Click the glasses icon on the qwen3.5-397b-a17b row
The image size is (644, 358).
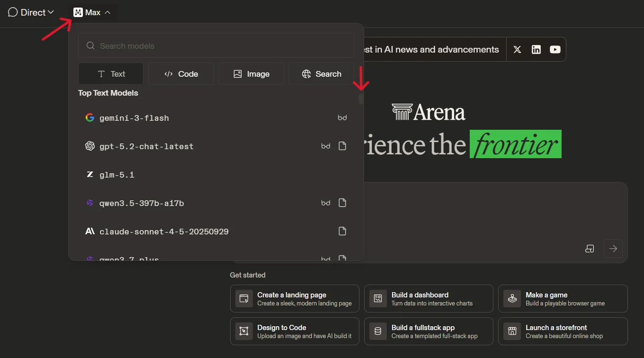pos(326,203)
